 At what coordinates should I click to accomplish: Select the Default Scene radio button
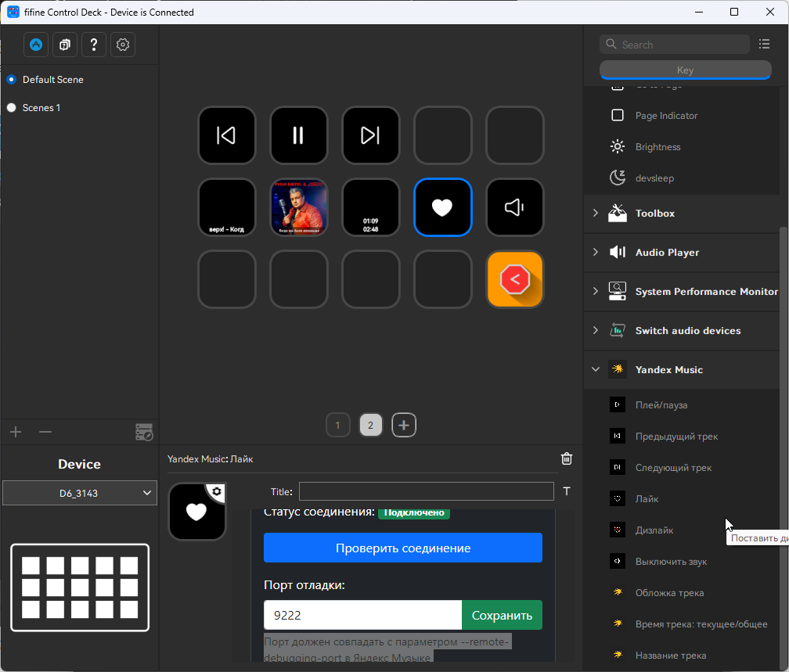[x=12, y=80]
